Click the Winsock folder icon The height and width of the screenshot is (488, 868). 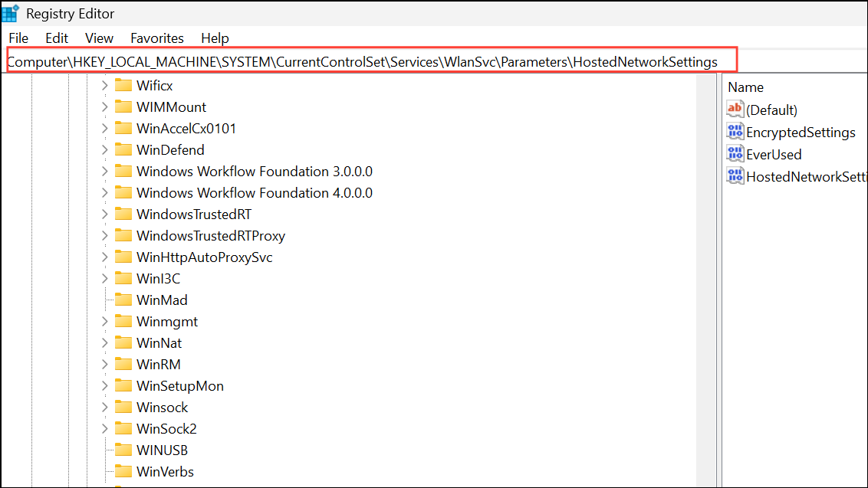tap(123, 408)
